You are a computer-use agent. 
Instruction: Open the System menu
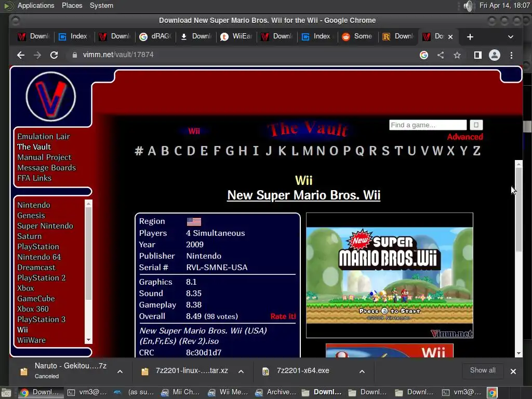[101, 5]
